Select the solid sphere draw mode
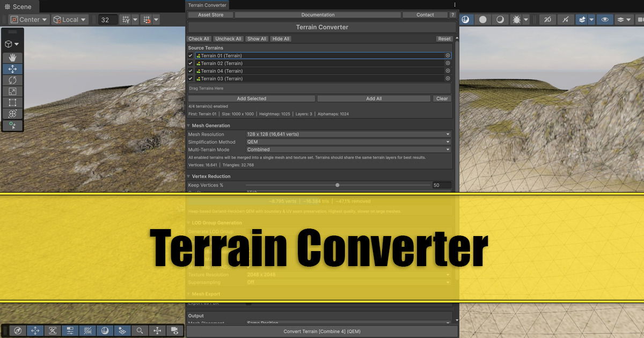644x338 pixels. (x=483, y=19)
